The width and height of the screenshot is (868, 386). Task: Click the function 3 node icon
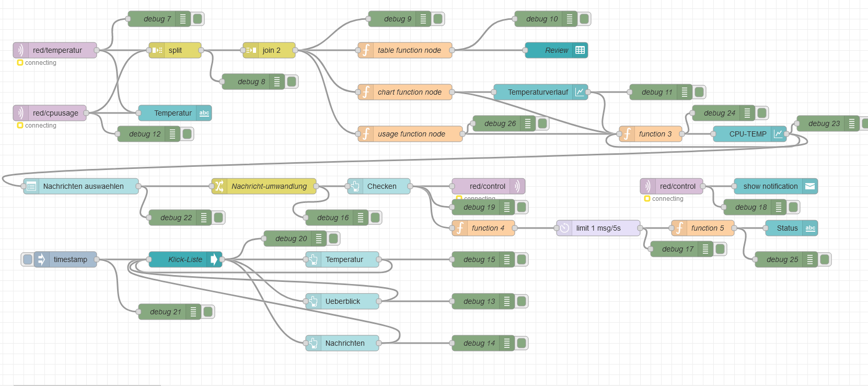(x=627, y=134)
